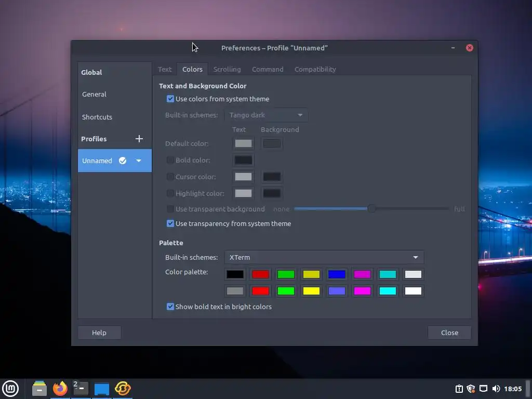
Task: Pick the default text color swatch
Action: 243,143
